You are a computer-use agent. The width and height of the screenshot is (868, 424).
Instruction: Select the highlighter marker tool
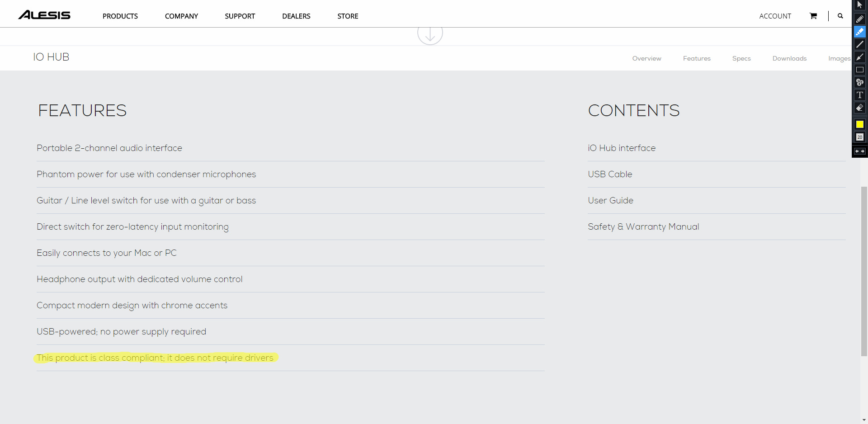[860, 32]
